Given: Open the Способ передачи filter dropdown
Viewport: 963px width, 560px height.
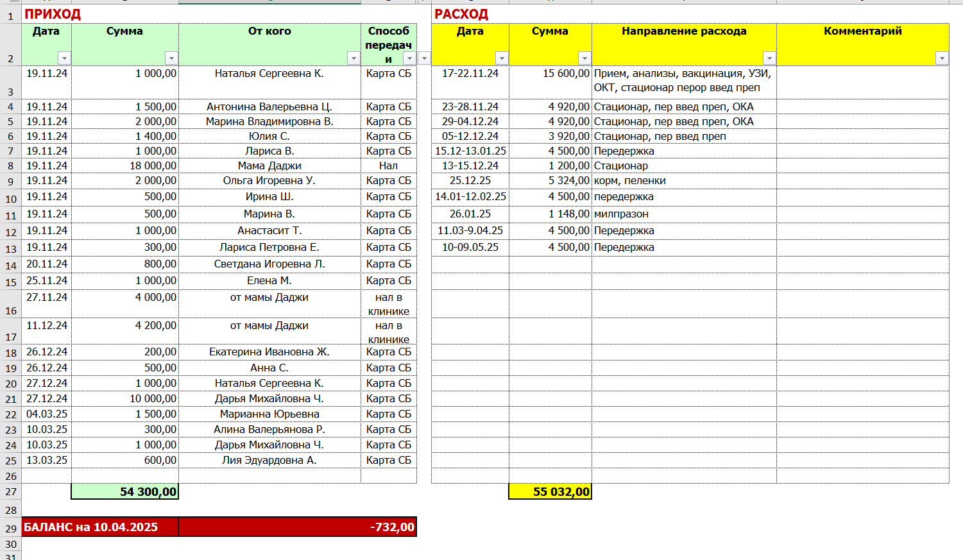Looking at the screenshot, I should [x=409, y=58].
